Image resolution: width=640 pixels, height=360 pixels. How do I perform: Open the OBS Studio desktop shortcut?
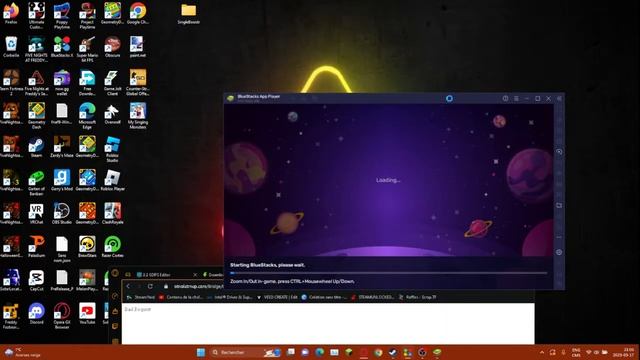pyautogui.click(x=62, y=214)
